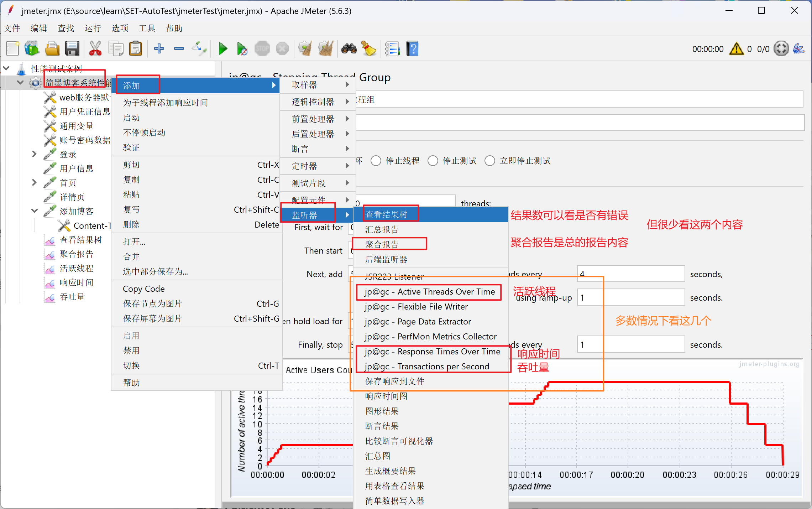Screen dimensions: 812x509
Task: Click the Open file folder icon
Action: tap(52, 48)
